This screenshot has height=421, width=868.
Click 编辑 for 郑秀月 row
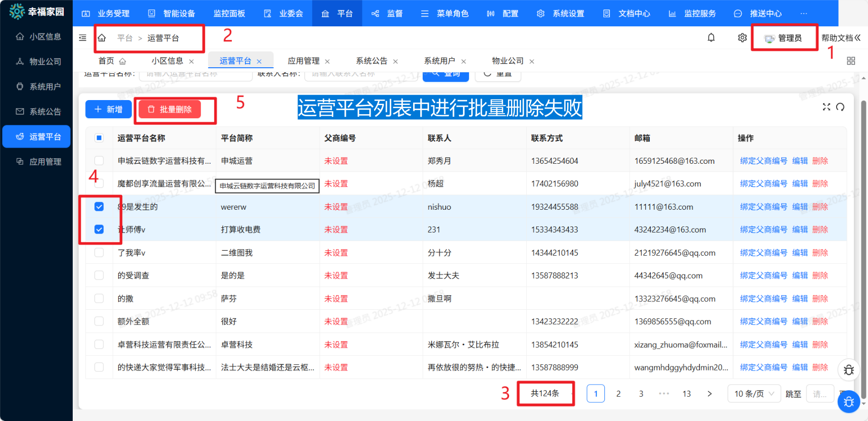(x=800, y=161)
